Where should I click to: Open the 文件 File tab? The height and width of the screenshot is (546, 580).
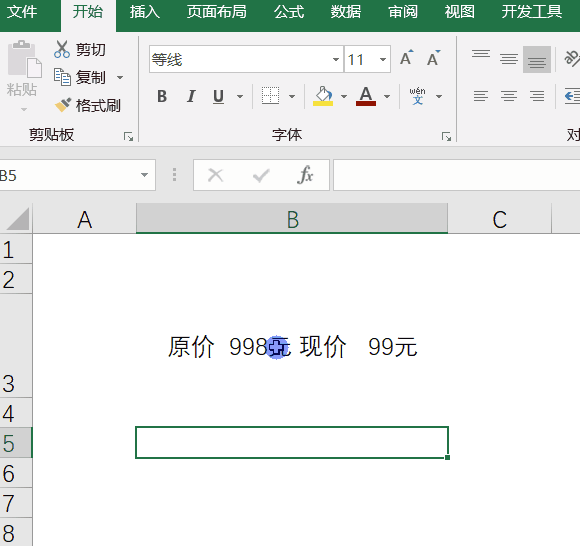(22, 12)
